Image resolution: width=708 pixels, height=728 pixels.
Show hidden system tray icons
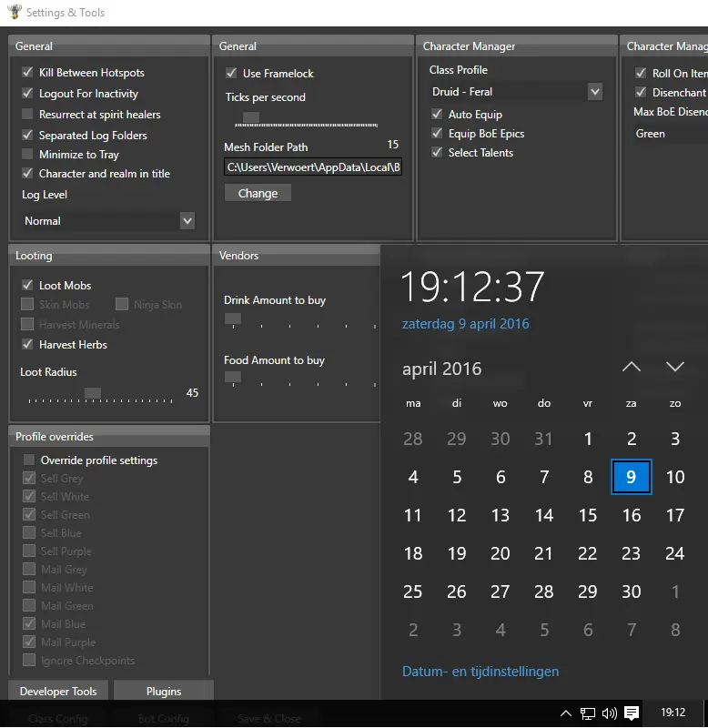566,713
